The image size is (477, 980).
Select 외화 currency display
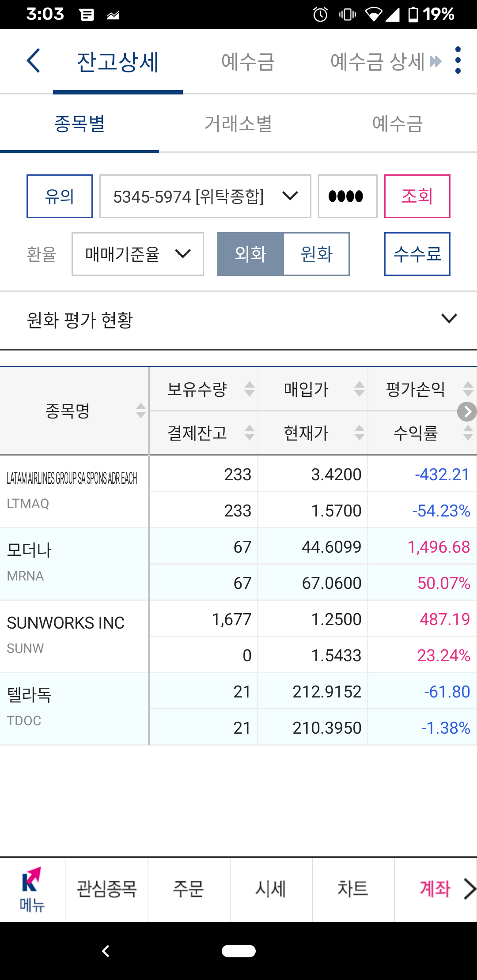[x=250, y=254]
